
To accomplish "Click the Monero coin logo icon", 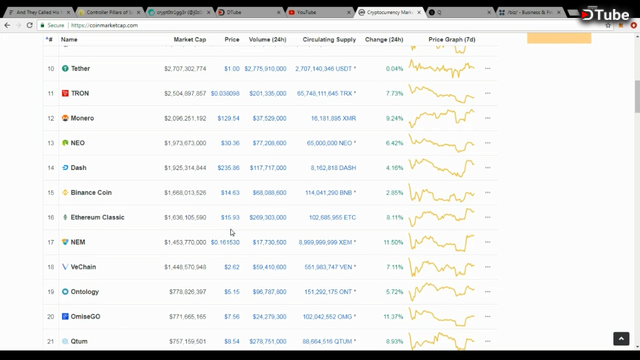I will pos(65,118).
